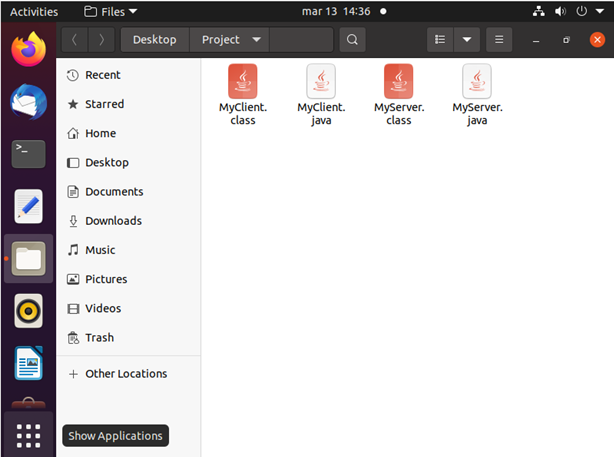Open view options dropdown arrow
Screen dimensions: 614x457
click(466, 40)
